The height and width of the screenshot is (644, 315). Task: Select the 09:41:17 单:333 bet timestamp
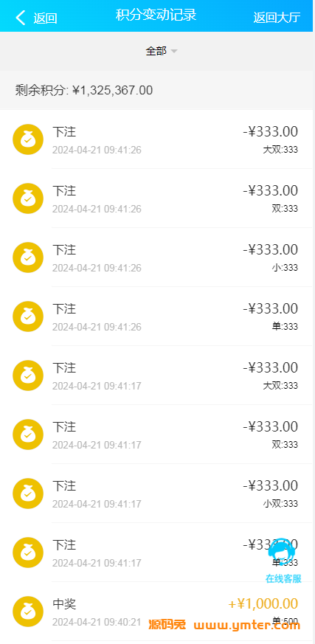coord(97,563)
